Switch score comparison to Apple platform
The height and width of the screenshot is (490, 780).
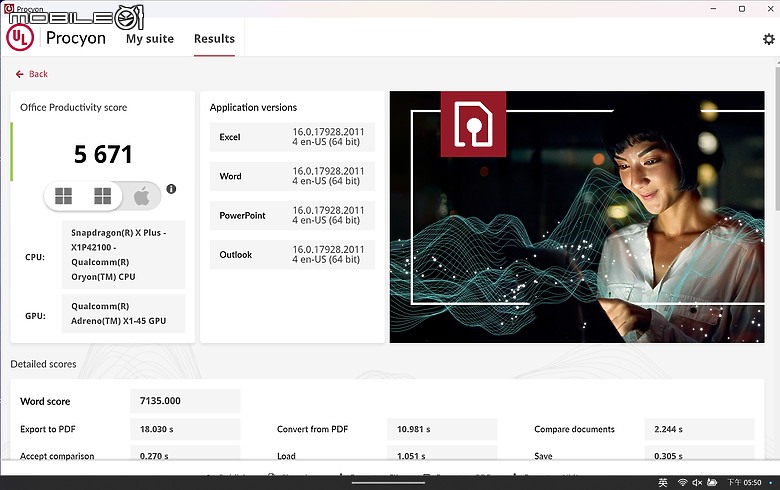[142, 196]
